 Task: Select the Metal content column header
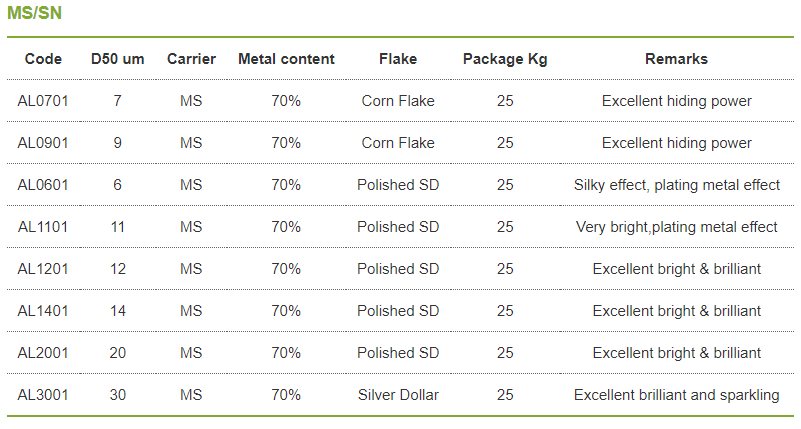tap(286, 59)
